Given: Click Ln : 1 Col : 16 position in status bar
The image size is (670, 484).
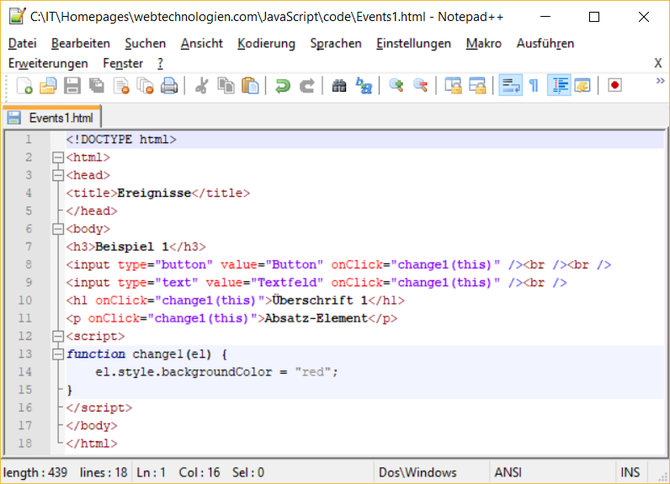Looking at the screenshot, I should [178, 472].
